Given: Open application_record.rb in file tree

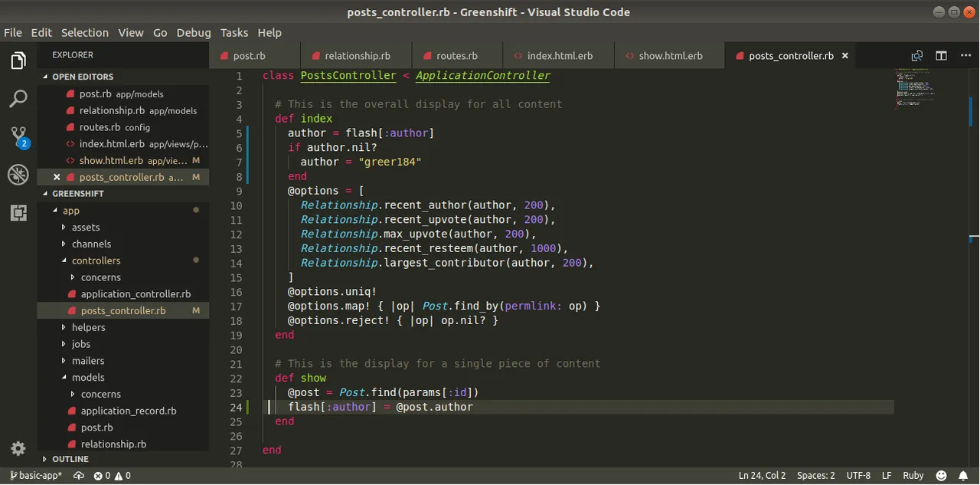Looking at the screenshot, I should 123,411.
